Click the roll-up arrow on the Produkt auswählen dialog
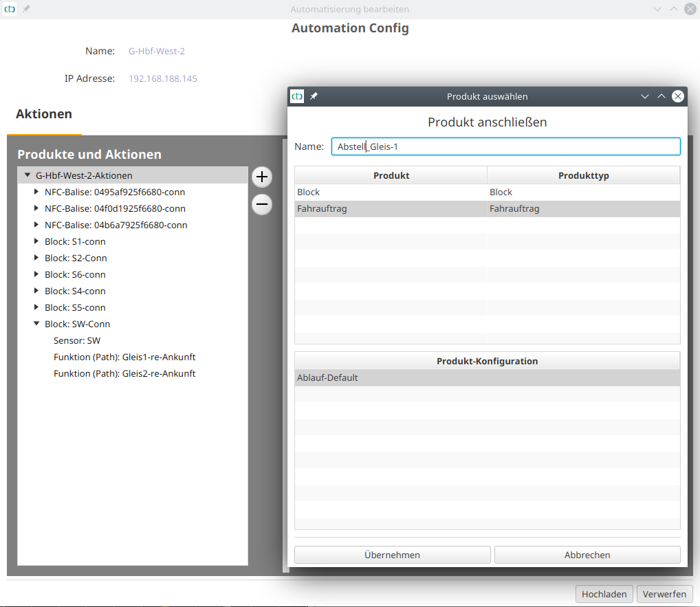 661,96
